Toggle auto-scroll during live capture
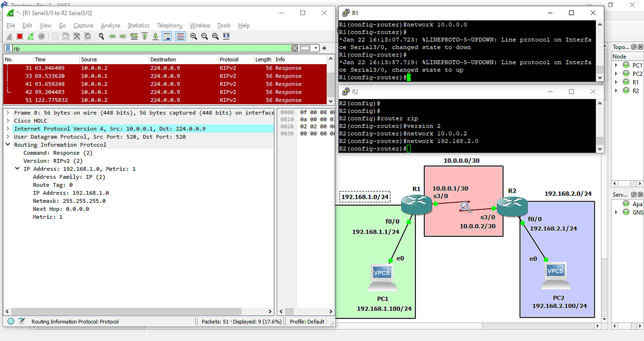The height and width of the screenshot is (341, 644). [167, 36]
